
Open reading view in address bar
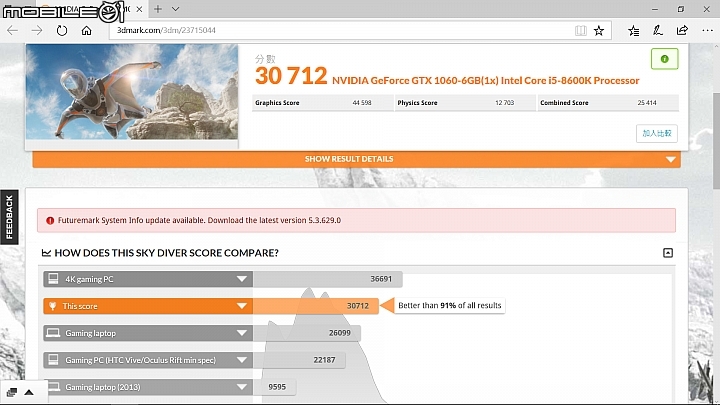(580, 30)
